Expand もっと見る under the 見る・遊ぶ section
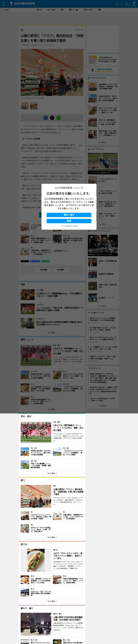The height and width of the screenshot is (644, 138). coord(52,473)
